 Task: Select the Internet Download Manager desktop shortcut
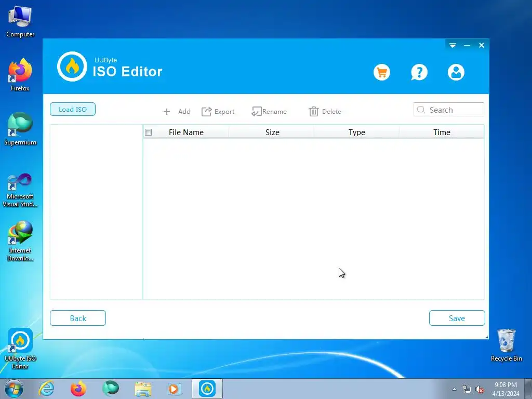click(20, 241)
